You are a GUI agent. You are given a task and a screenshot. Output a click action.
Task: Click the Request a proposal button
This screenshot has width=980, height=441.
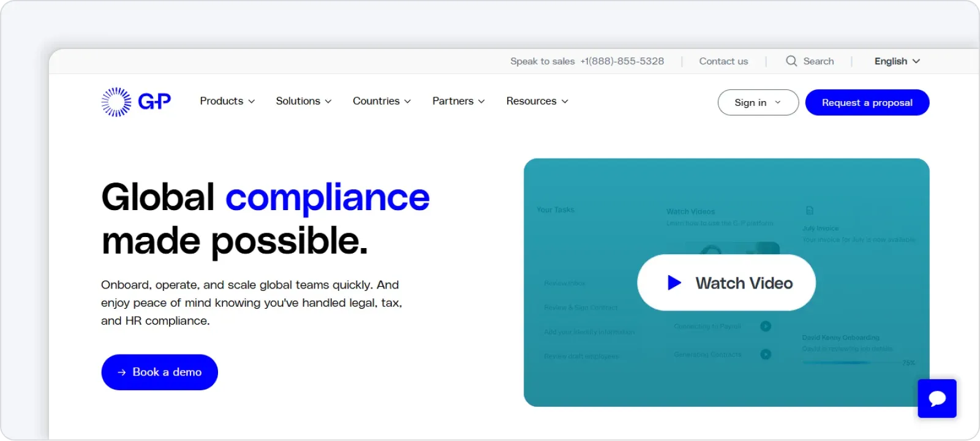867,102
